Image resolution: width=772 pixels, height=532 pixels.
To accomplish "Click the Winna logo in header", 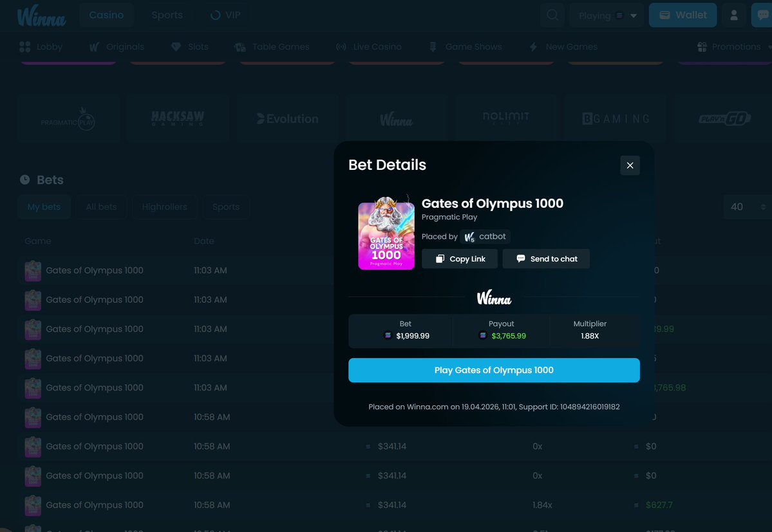I will (42, 15).
